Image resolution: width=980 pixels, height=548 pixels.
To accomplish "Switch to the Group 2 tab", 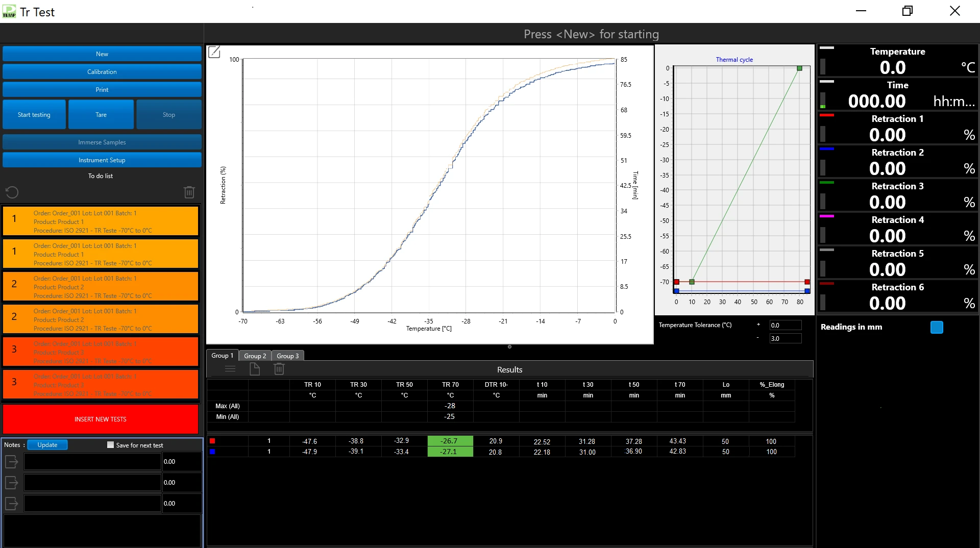I will coord(255,356).
